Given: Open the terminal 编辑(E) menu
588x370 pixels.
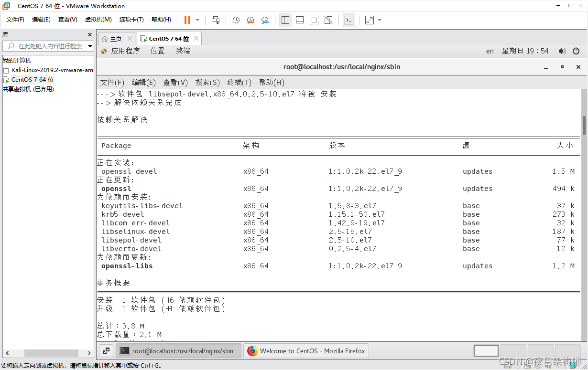Looking at the screenshot, I should point(144,82).
